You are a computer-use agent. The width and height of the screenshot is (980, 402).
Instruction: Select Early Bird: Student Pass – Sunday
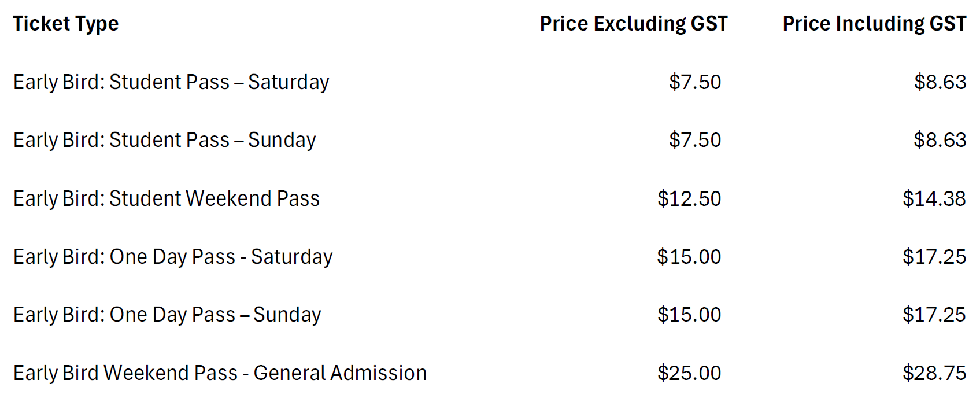pyautogui.click(x=165, y=140)
